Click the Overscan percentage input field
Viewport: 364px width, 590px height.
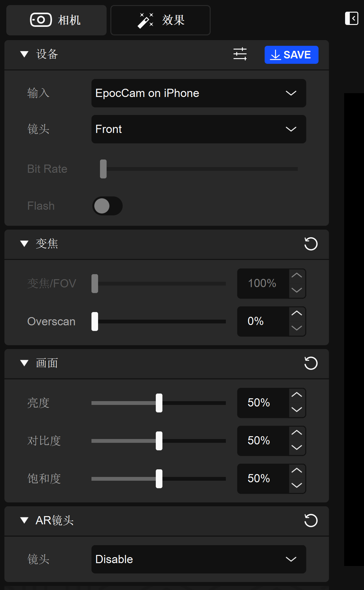point(263,322)
